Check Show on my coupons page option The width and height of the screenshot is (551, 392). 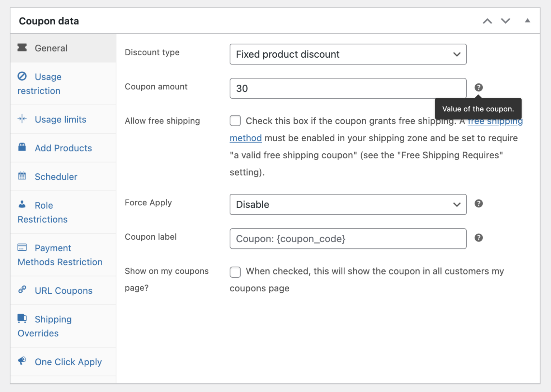click(x=235, y=272)
